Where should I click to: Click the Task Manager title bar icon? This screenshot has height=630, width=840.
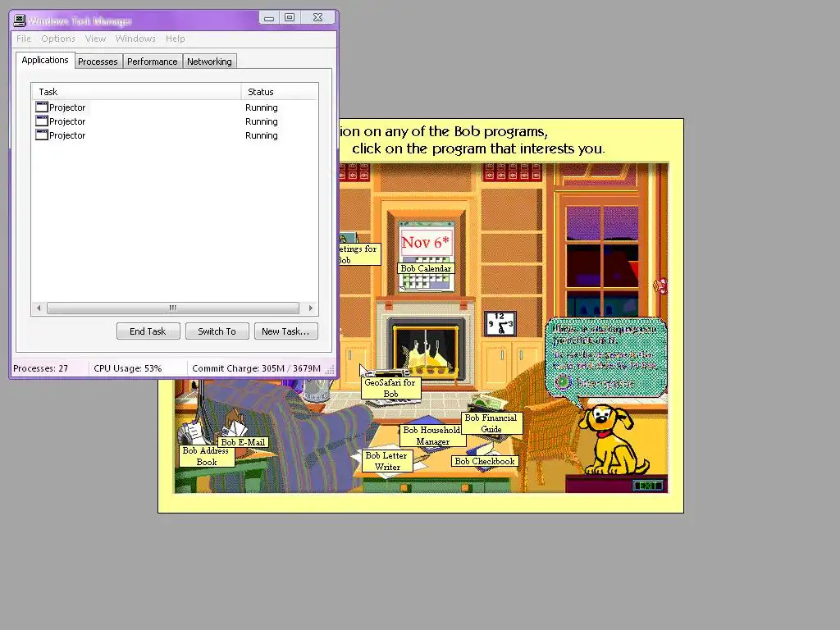(20, 21)
